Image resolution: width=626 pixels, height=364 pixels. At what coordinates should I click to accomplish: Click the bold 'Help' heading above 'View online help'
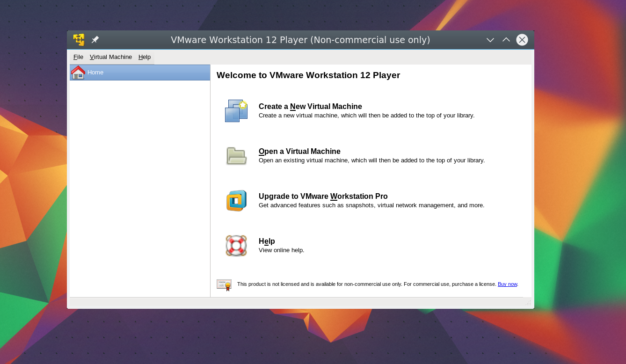coord(267,241)
